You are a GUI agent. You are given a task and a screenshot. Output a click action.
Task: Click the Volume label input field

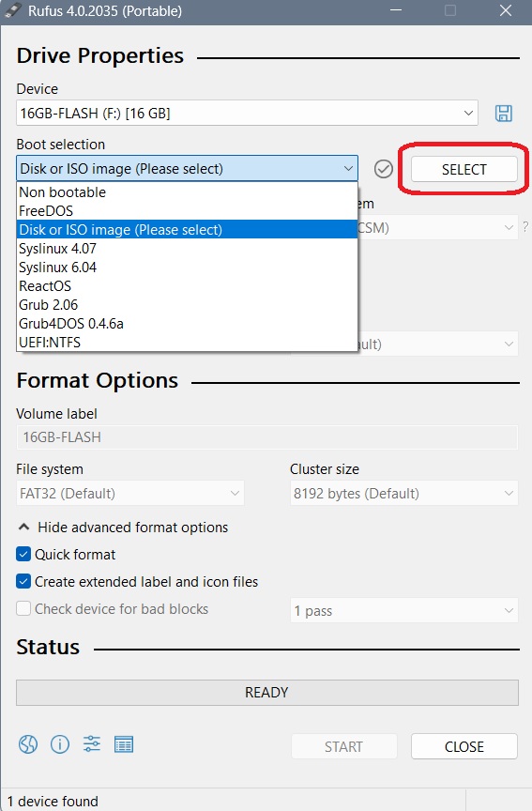point(267,437)
